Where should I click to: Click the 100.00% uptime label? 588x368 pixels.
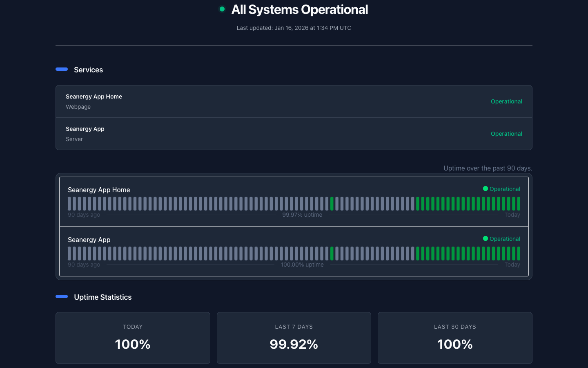pyautogui.click(x=302, y=265)
